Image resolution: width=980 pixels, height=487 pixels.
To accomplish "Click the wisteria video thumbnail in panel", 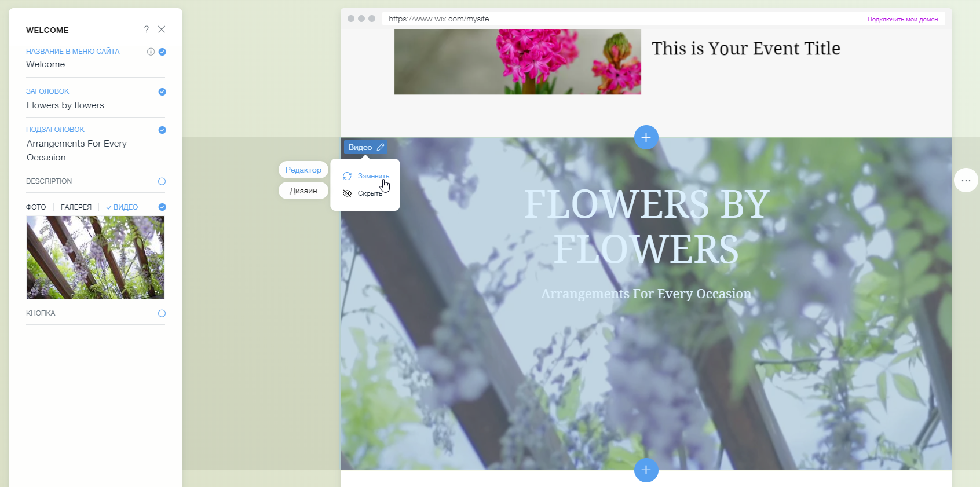I will 96,257.
